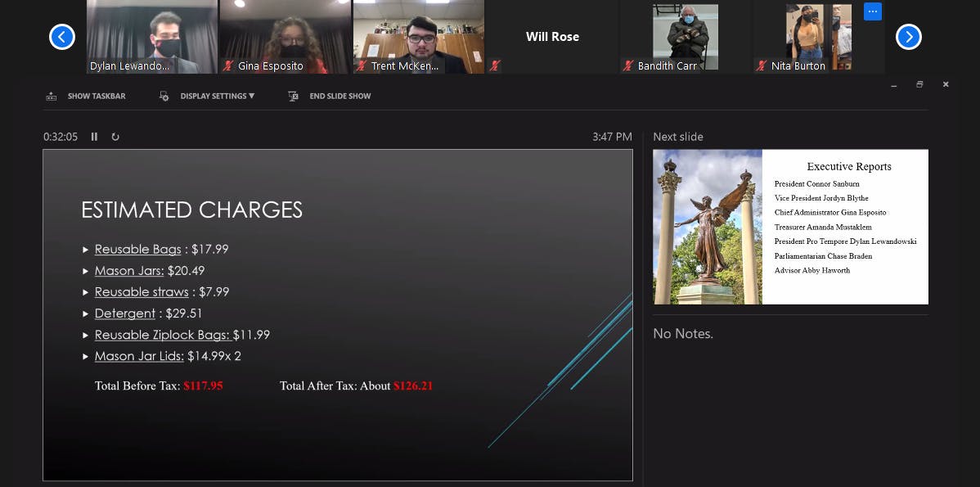Select Will Rose participant tile
Screen dimensions: 980x487
click(x=552, y=37)
